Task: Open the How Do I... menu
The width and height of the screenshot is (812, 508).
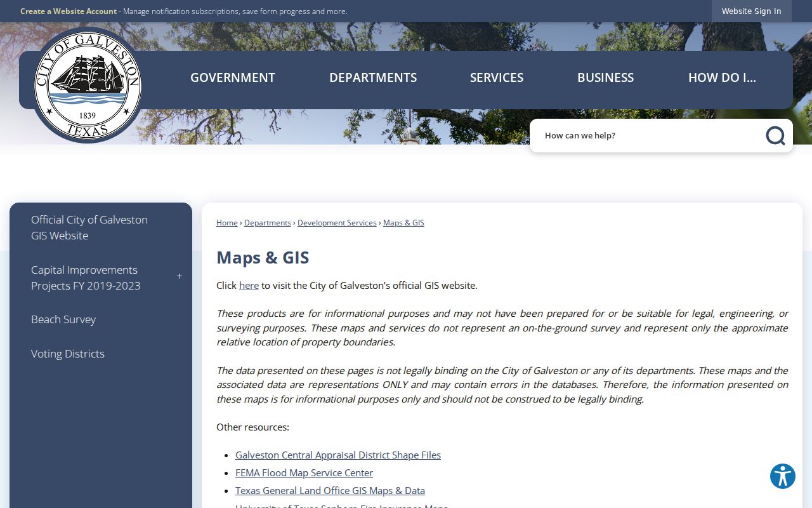Action: tap(722, 77)
